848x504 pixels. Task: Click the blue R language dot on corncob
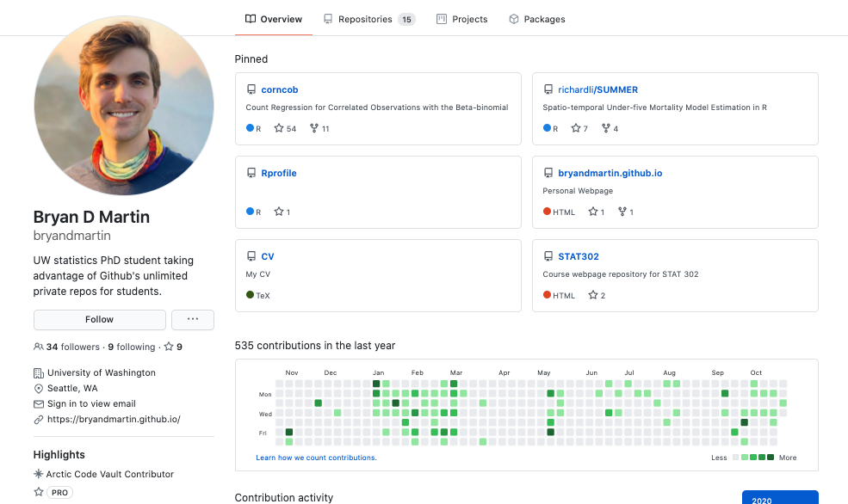tap(250, 128)
